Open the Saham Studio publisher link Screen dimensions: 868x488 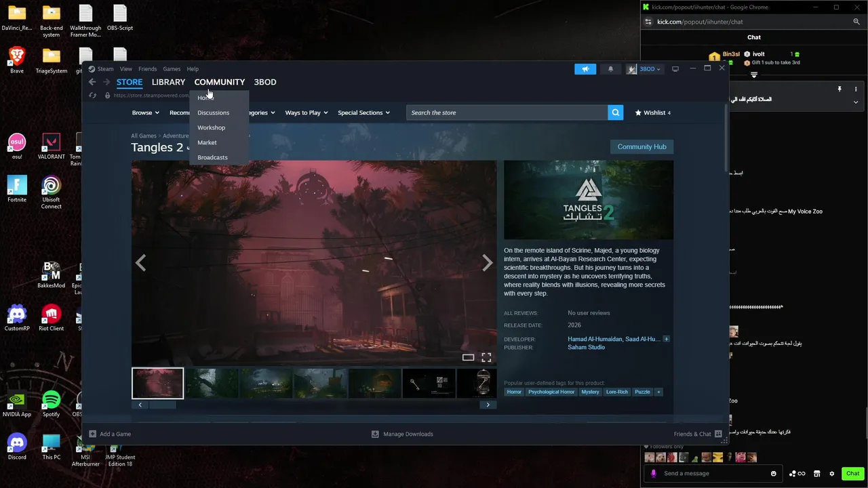coord(586,347)
